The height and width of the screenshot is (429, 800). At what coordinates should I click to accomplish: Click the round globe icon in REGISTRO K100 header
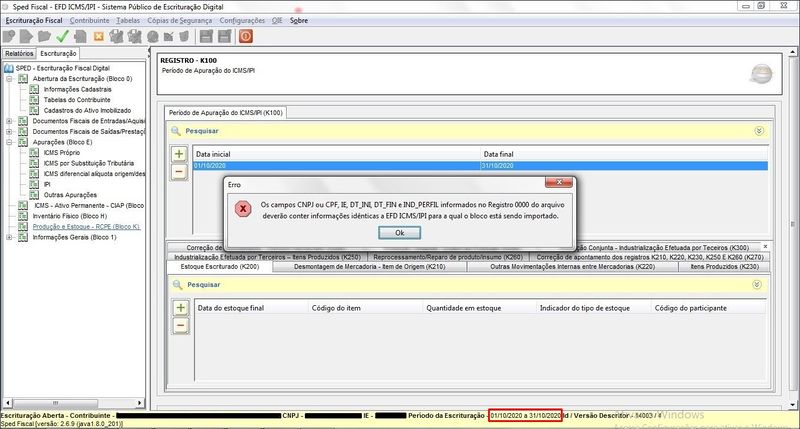[761, 73]
